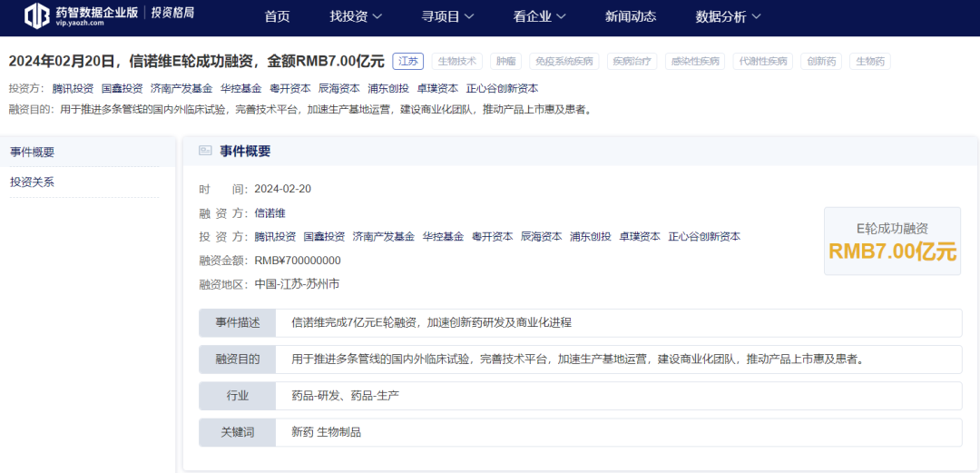Open 正心谷创新资本 in 事件概要 investor row
Image resolution: width=980 pixels, height=473 pixels.
coord(704,236)
